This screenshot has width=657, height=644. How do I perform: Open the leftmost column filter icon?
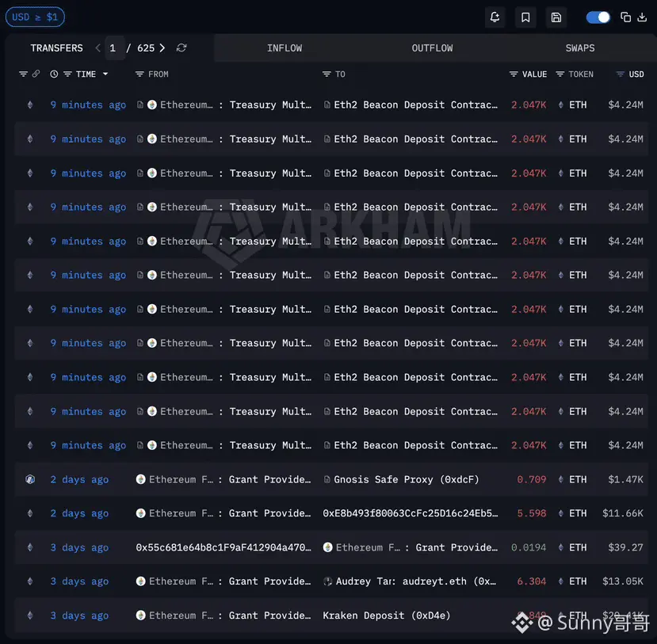23,74
